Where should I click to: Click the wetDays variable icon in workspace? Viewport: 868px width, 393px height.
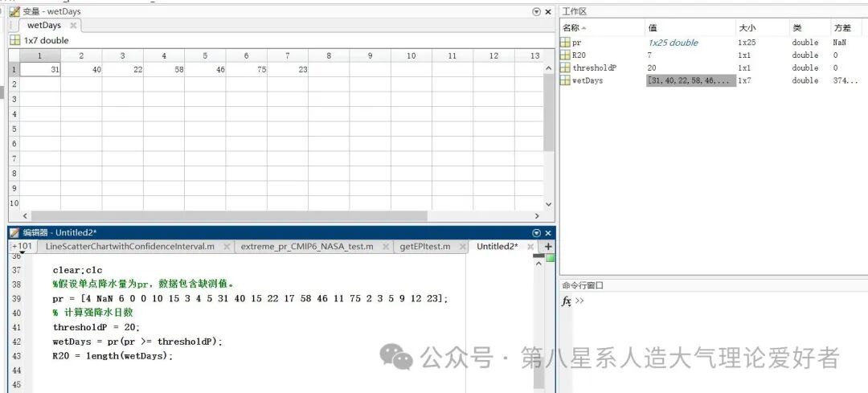point(565,81)
